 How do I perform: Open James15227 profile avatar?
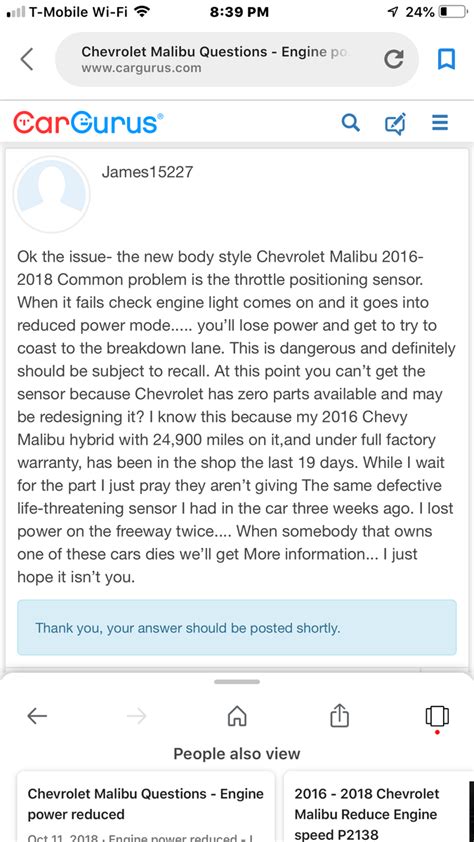(52, 194)
